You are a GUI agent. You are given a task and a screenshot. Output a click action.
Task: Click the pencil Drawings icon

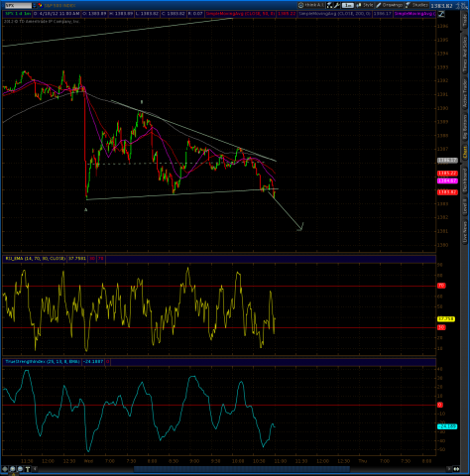pos(379,5)
